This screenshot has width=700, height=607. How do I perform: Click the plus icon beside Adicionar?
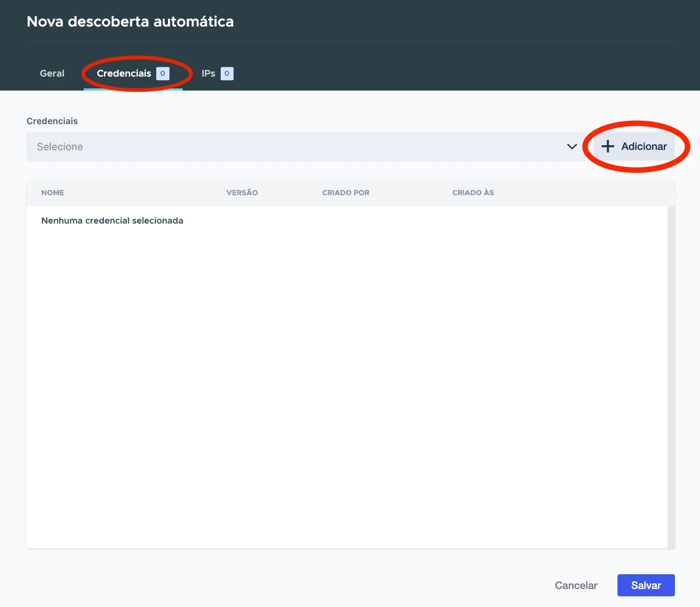click(608, 146)
